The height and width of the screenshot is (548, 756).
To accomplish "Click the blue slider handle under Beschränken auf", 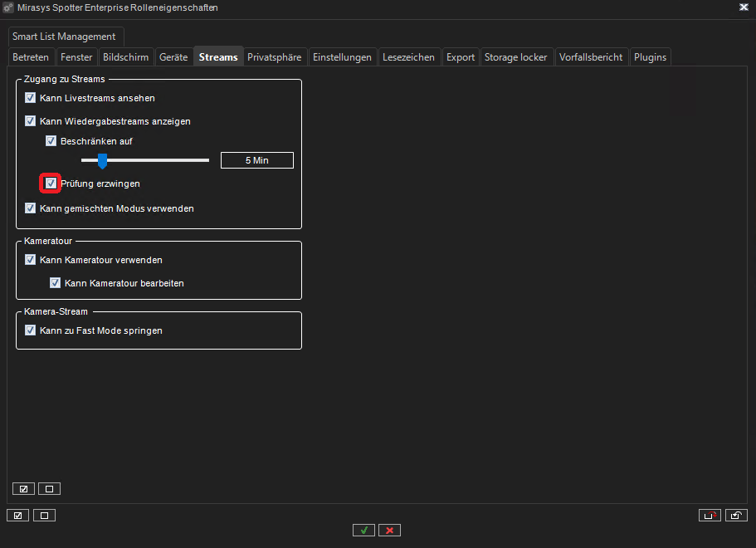I will point(102,161).
